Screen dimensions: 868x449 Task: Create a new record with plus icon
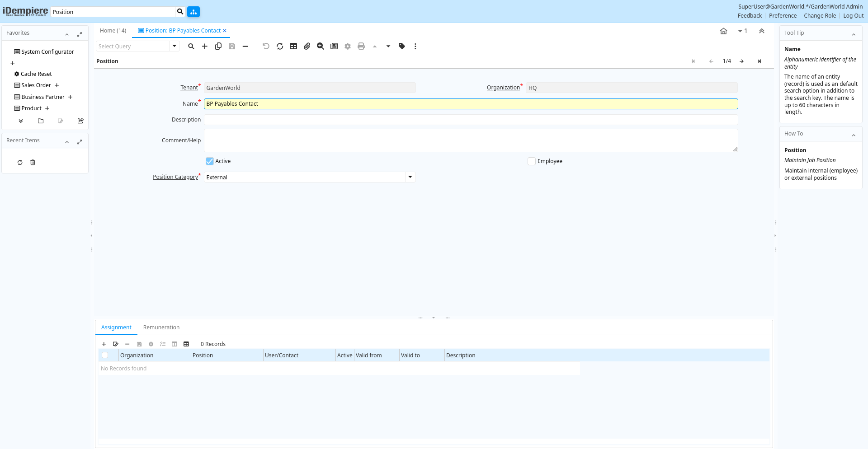pos(205,46)
